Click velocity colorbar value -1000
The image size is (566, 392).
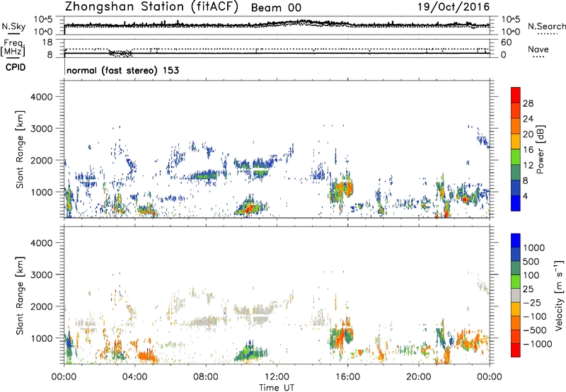(x=537, y=344)
